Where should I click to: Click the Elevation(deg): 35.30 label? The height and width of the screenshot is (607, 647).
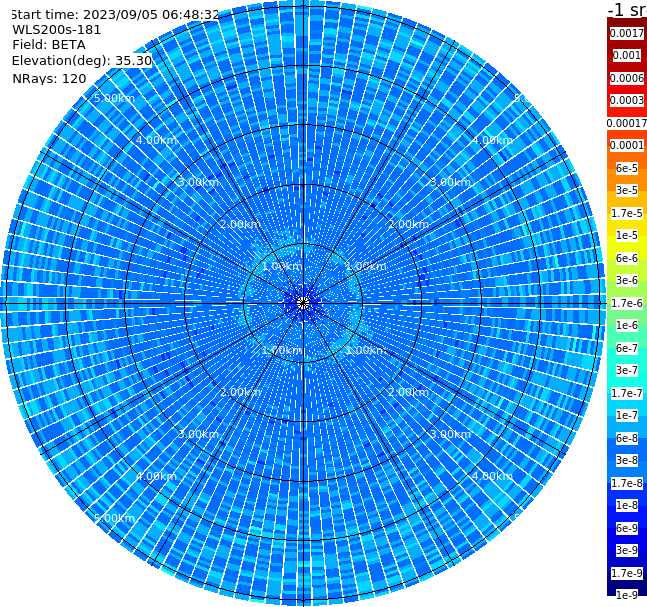82,61
